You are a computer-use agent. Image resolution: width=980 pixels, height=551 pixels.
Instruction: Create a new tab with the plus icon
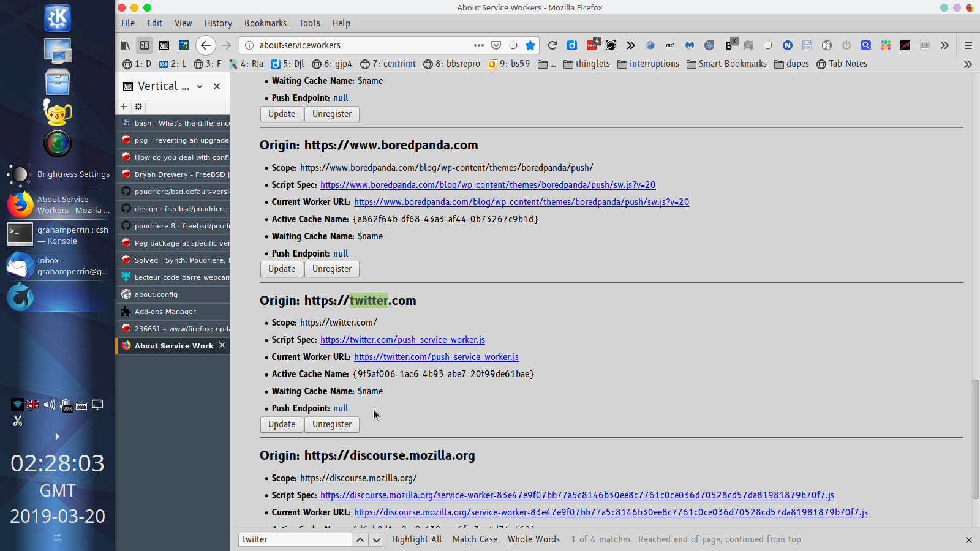coord(123,107)
